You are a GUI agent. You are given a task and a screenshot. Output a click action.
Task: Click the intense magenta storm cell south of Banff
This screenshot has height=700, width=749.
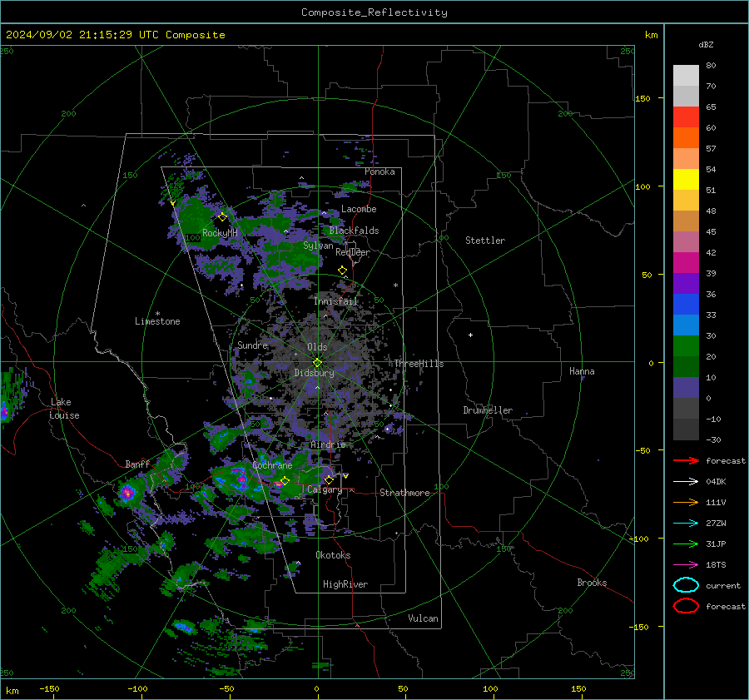click(127, 492)
